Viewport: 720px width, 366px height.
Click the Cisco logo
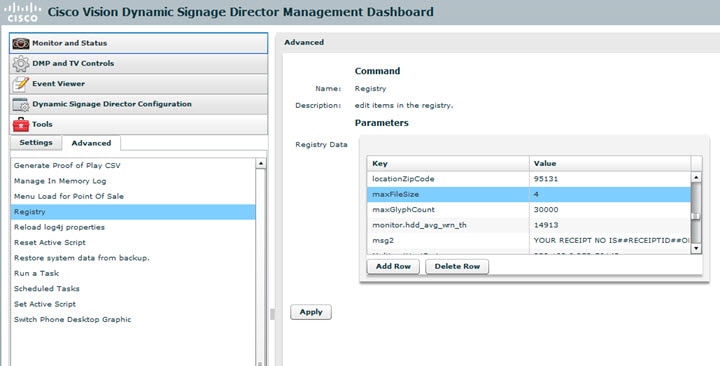coord(23,12)
